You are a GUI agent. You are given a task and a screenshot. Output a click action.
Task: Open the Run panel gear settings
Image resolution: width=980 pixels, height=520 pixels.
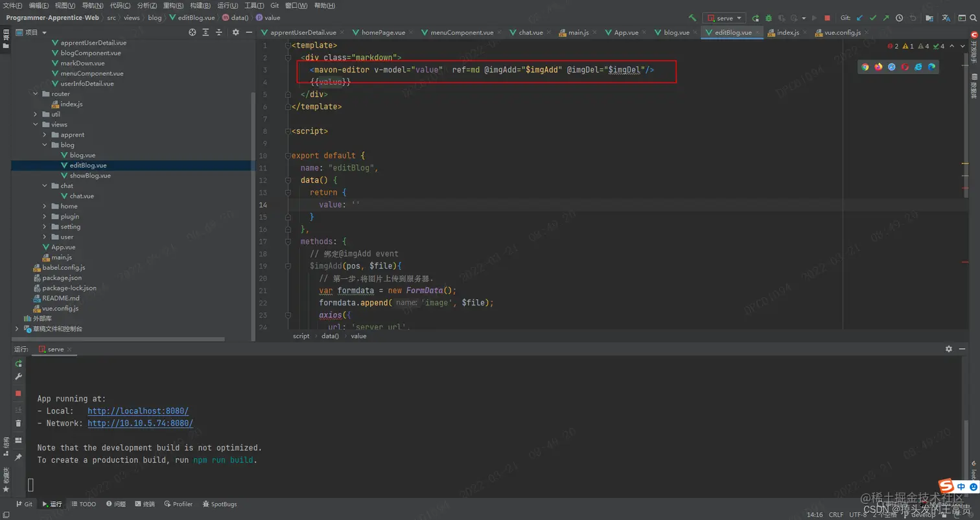[949, 349]
